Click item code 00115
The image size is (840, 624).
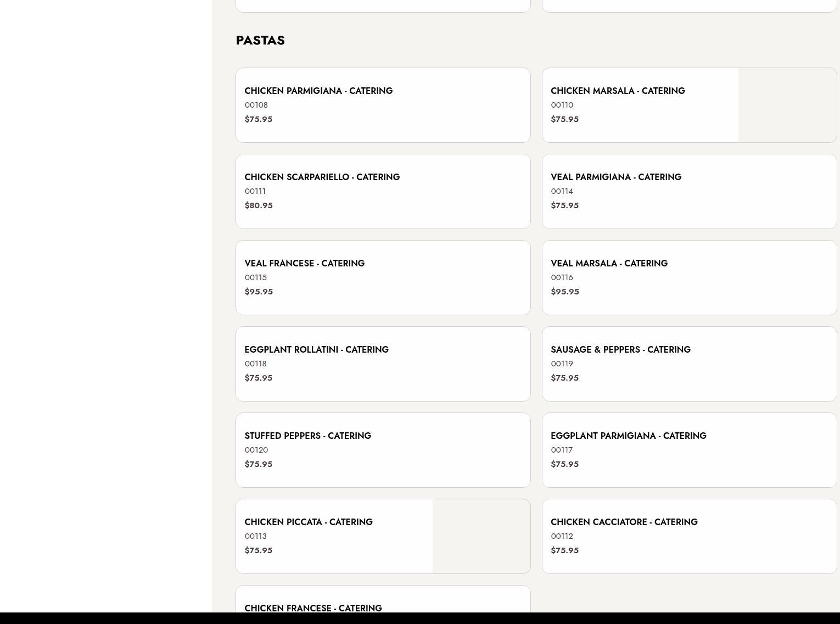[256, 277]
